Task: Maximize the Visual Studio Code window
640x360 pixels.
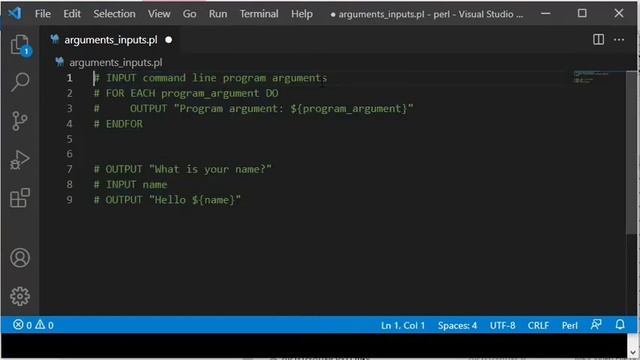Action: tap(582, 13)
